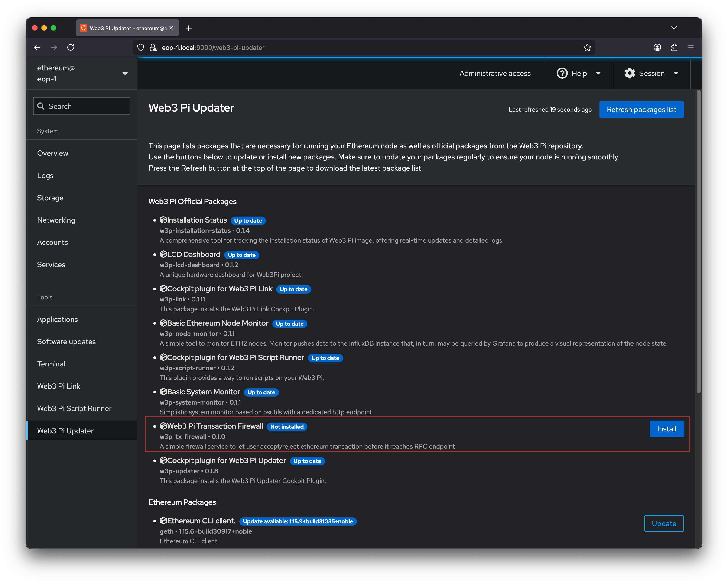
Task: Go to Software updates page
Action: coord(82,342)
